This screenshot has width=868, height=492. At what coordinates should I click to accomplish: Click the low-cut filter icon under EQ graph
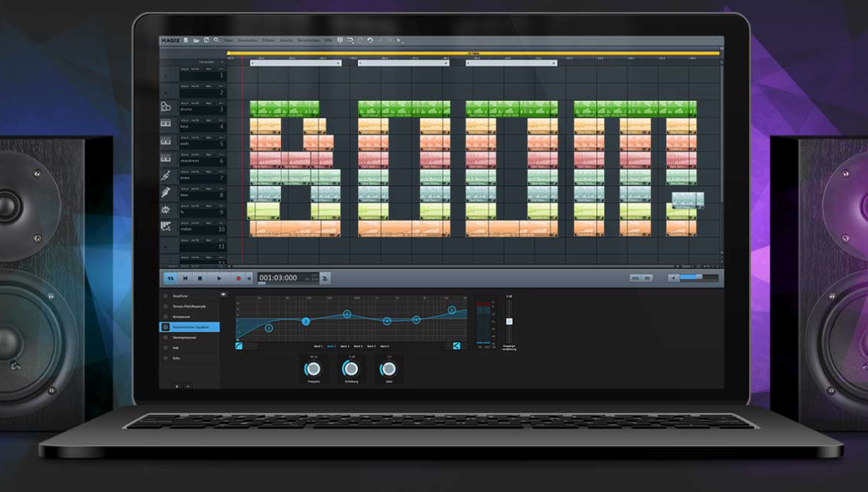point(239,346)
